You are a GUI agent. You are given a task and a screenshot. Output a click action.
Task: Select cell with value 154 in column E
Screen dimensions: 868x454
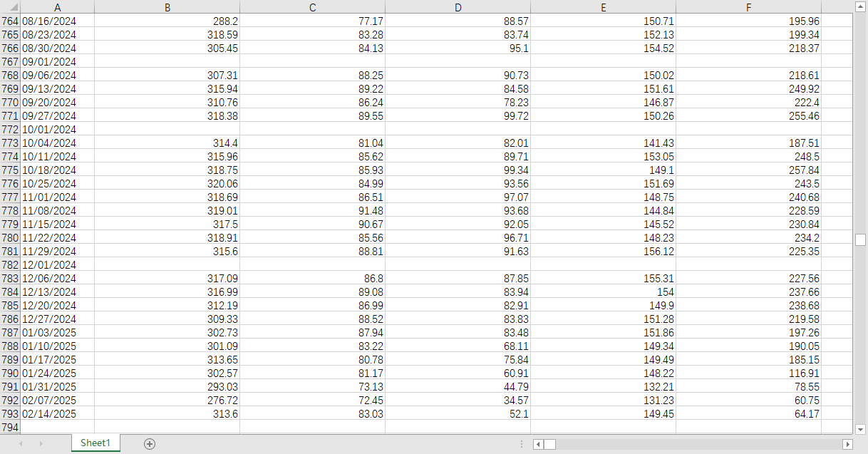tap(603, 292)
